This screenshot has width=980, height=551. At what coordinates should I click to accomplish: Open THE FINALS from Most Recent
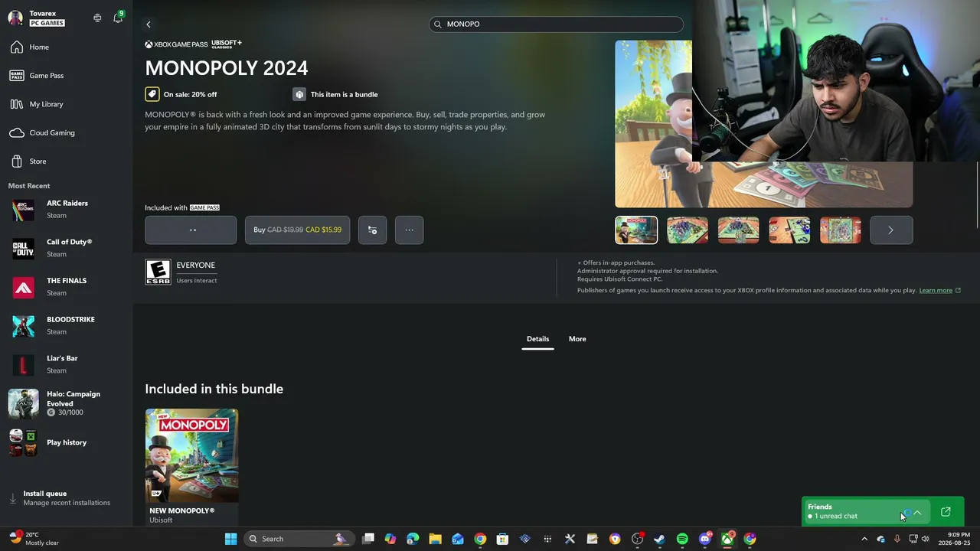pos(66,287)
